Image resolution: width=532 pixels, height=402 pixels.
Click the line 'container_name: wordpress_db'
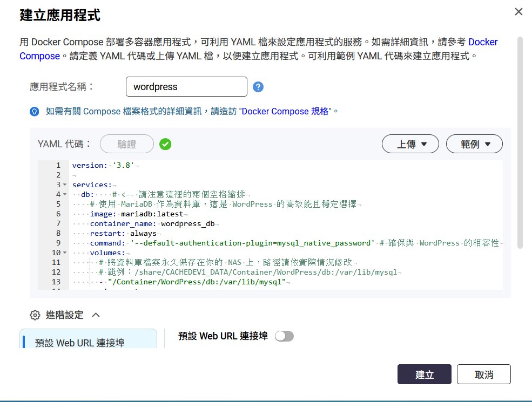pyautogui.click(x=152, y=224)
